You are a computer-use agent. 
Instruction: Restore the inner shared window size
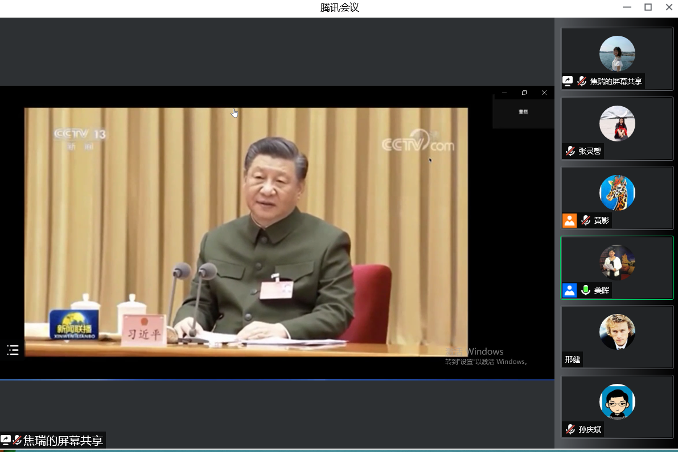tap(524, 93)
